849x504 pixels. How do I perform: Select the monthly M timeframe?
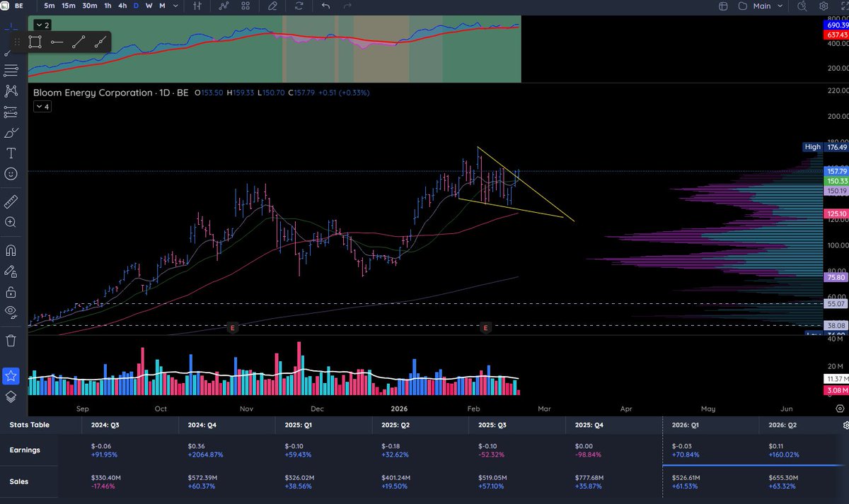162,6
